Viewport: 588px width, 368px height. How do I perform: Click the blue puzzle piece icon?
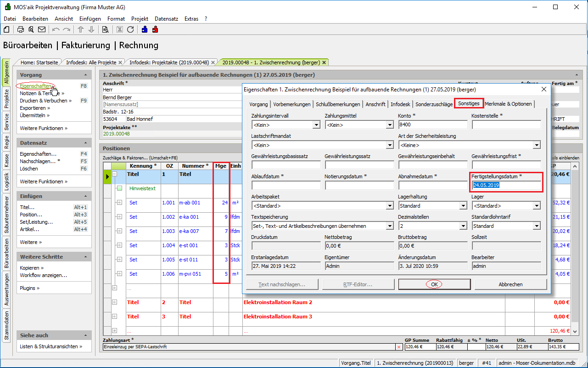pyautogui.click(x=145, y=29)
